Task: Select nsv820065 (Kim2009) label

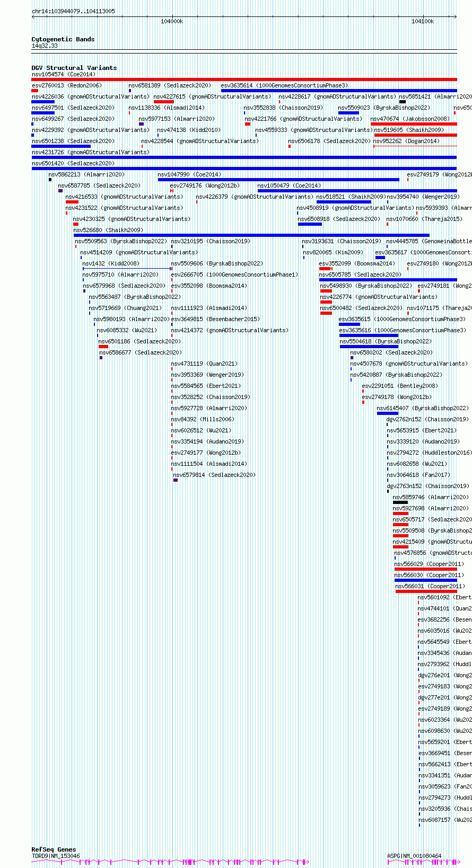Action: tap(333, 252)
